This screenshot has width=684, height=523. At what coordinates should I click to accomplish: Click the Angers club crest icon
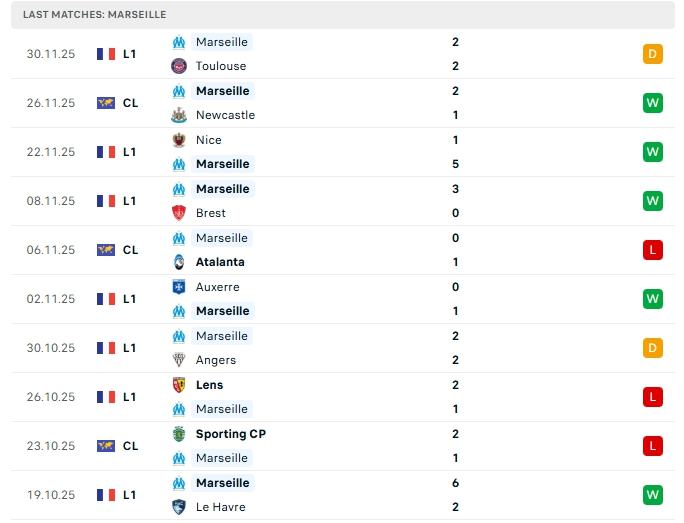[x=179, y=360]
